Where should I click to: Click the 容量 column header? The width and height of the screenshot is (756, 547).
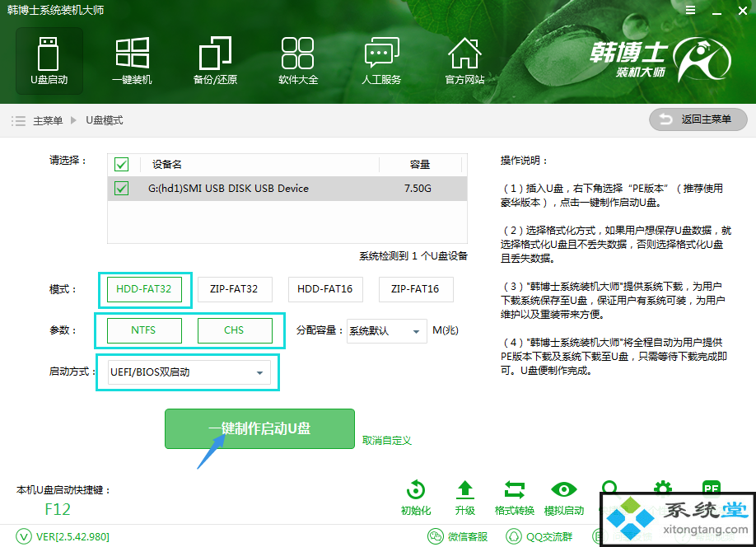420,165
